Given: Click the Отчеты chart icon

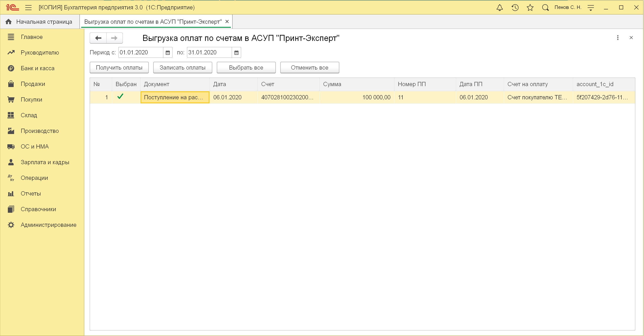Looking at the screenshot, I should click(11, 194).
